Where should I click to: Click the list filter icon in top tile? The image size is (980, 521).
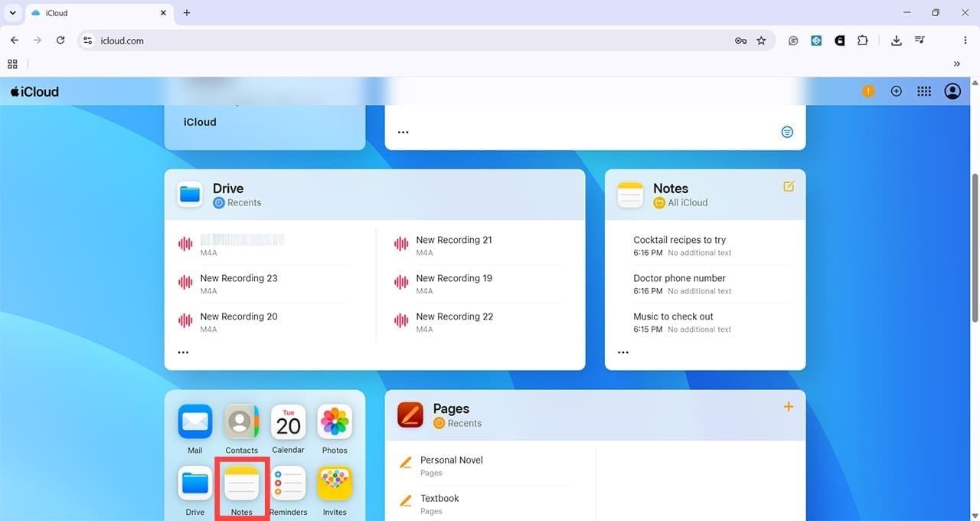pyautogui.click(x=787, y=132)
